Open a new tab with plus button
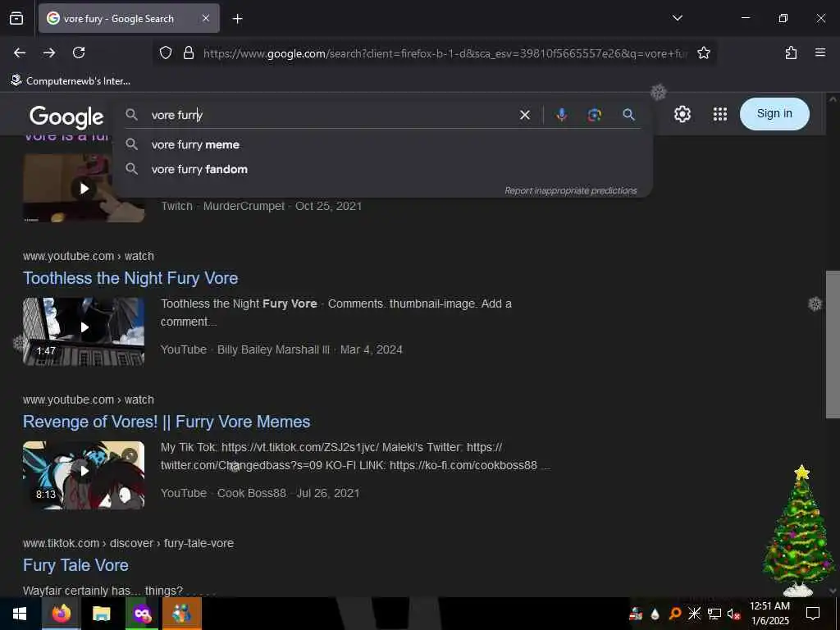 click(x=237, y=19)
